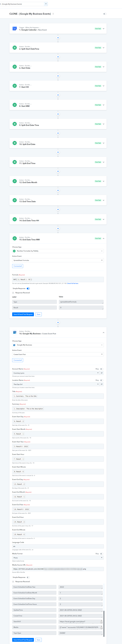
Task: Add a step after Split Start DateTime
Action: [x=58, y=57]
